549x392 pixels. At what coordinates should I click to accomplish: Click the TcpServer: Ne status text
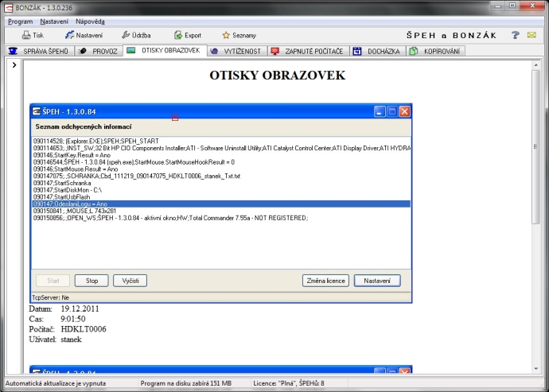(x=50, y=297)
